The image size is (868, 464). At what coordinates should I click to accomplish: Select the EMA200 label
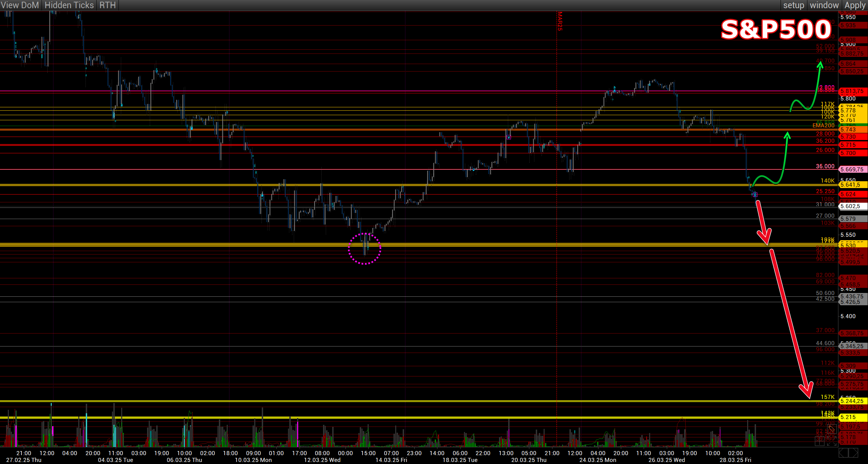pyautogui.click(x=823, y=126)
